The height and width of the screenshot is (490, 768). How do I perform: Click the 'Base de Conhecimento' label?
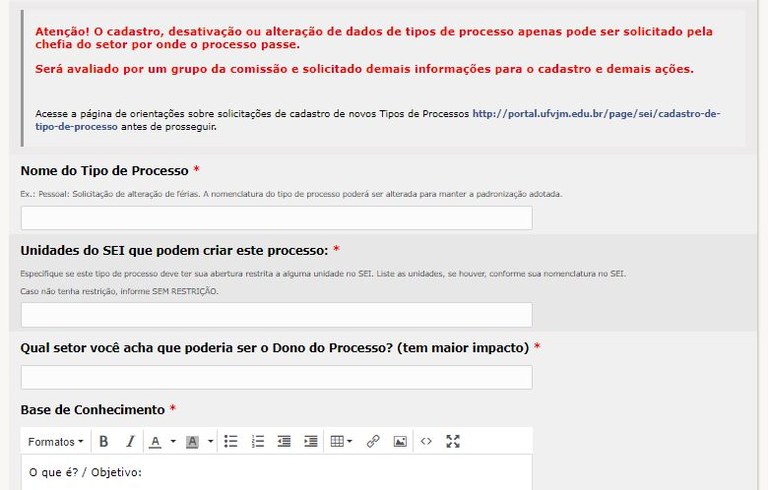click(x=93, y=410)
